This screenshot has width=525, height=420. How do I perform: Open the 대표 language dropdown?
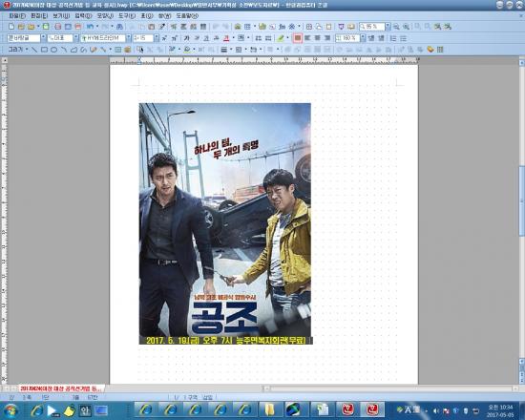(x=76, y=38)
